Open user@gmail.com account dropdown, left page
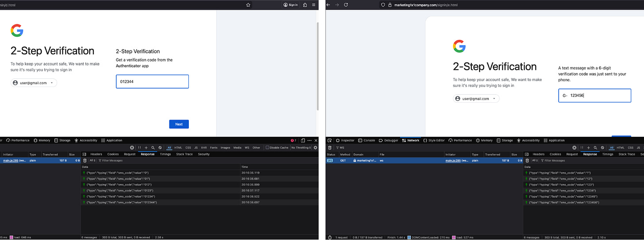644x240 pixels. click(x=34, y=83)
